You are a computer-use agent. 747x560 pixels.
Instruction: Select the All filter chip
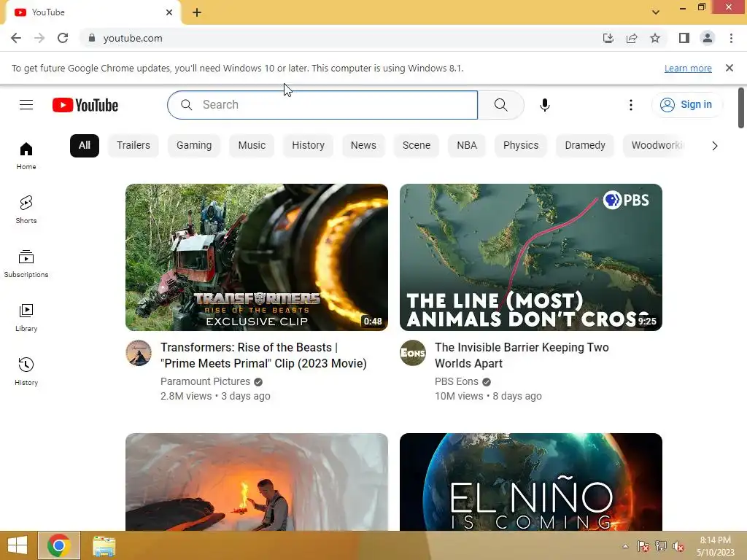(85, 145)
